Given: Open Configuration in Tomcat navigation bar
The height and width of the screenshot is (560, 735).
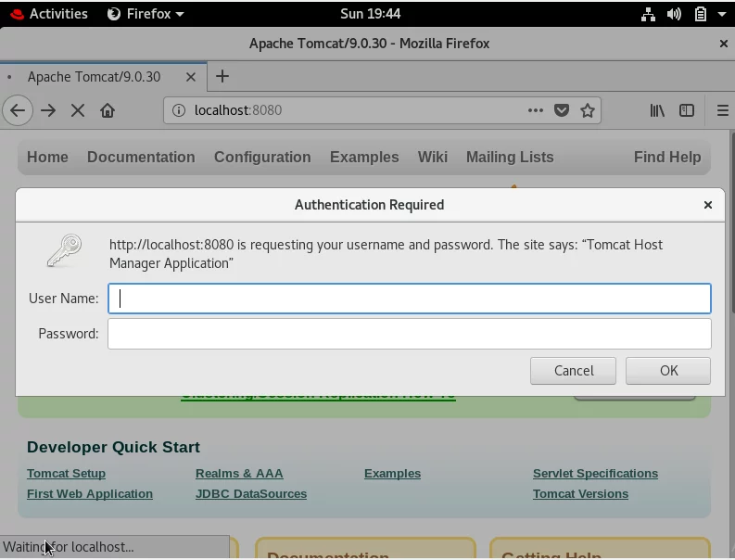Looking at the screenshot, I should [262, 157].
